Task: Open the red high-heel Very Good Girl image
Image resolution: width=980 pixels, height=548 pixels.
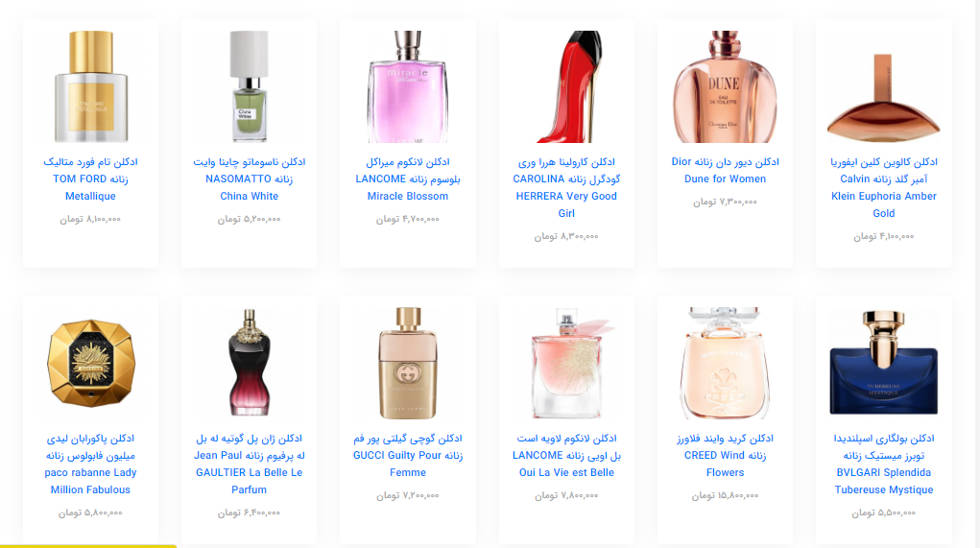Action: tap(566, 87)
